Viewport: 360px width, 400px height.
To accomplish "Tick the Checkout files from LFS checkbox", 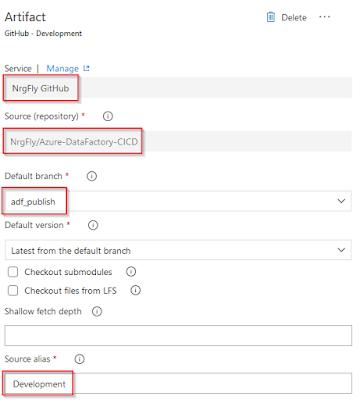I will pos(13,291).
